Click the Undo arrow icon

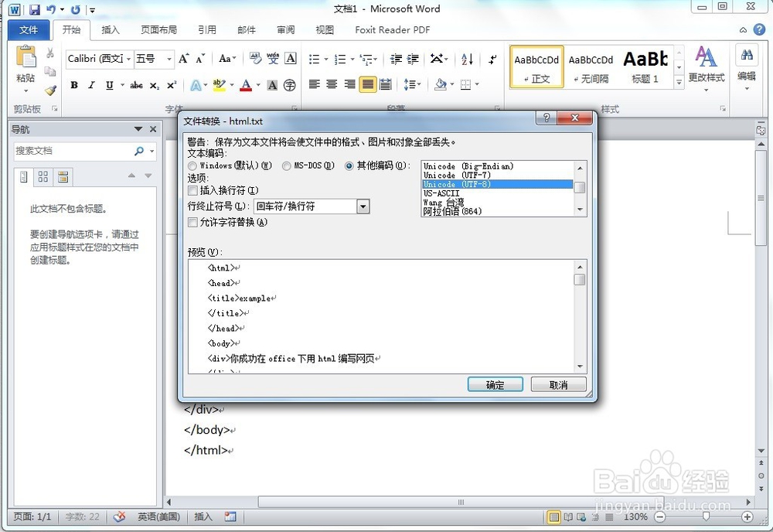[51, 9]
